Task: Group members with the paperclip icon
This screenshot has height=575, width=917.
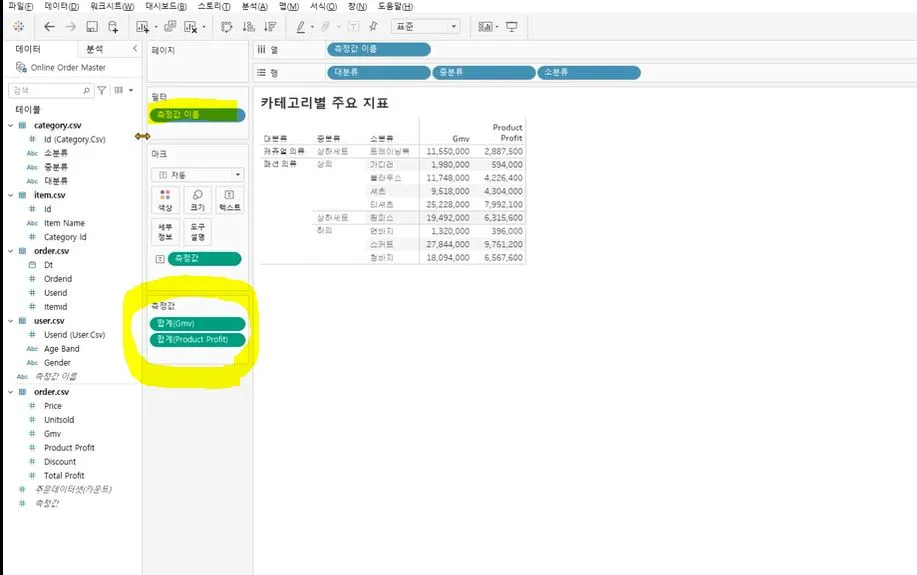Action: point(326,26)
